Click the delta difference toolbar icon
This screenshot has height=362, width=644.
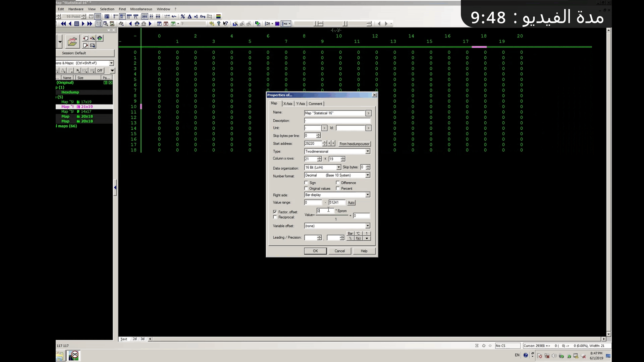tap(190, 16)
